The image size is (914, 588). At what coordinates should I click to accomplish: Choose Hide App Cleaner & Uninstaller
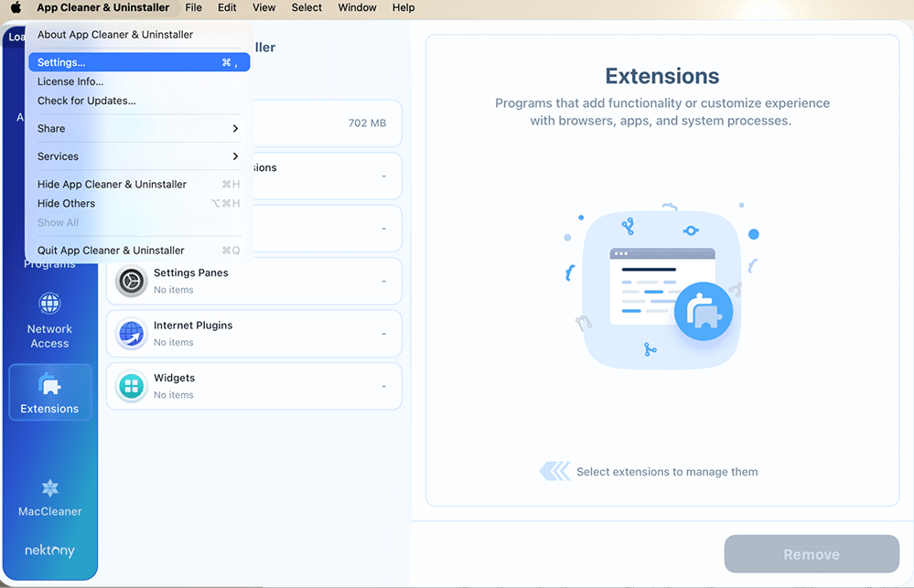coord(139,184)
